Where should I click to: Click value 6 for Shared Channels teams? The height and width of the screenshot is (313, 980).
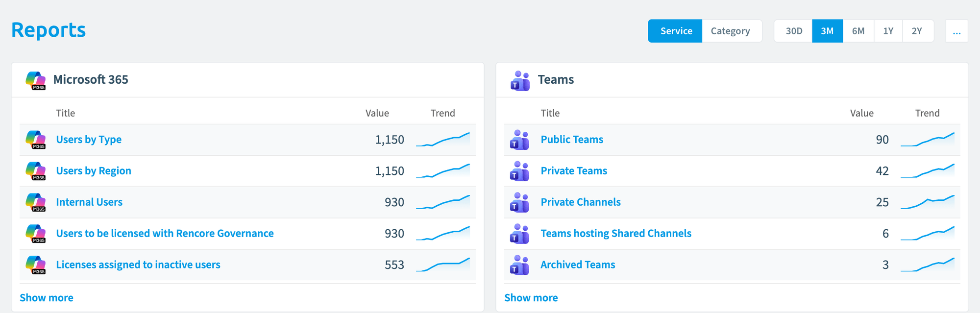point(885,234)
